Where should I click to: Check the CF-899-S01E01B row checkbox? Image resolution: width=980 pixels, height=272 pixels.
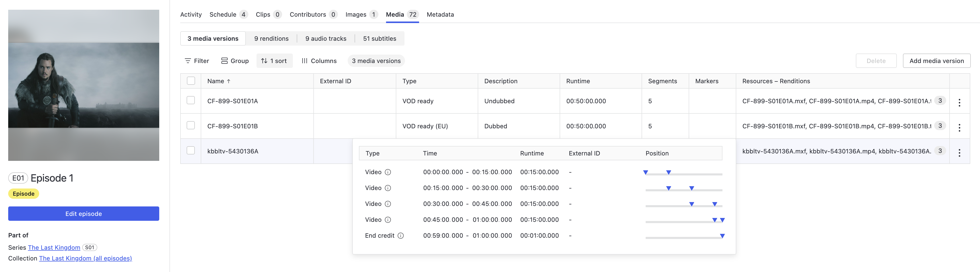(191, 125)
